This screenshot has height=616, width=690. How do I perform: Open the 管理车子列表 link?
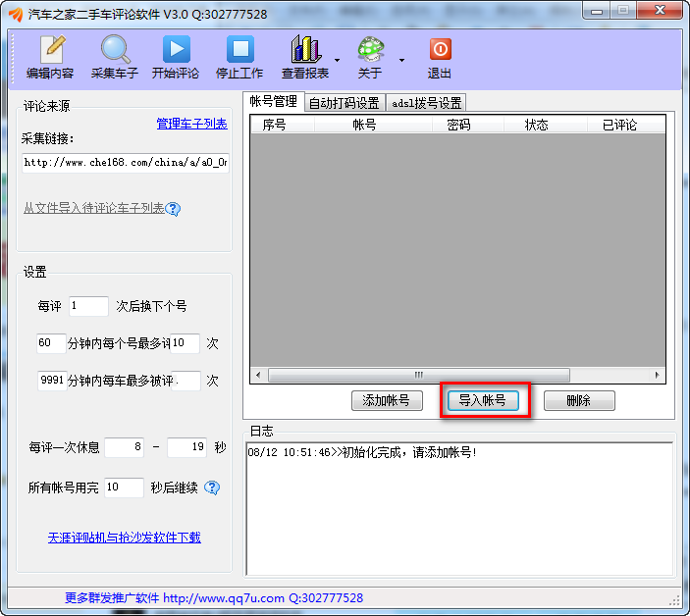click(191, 124)
